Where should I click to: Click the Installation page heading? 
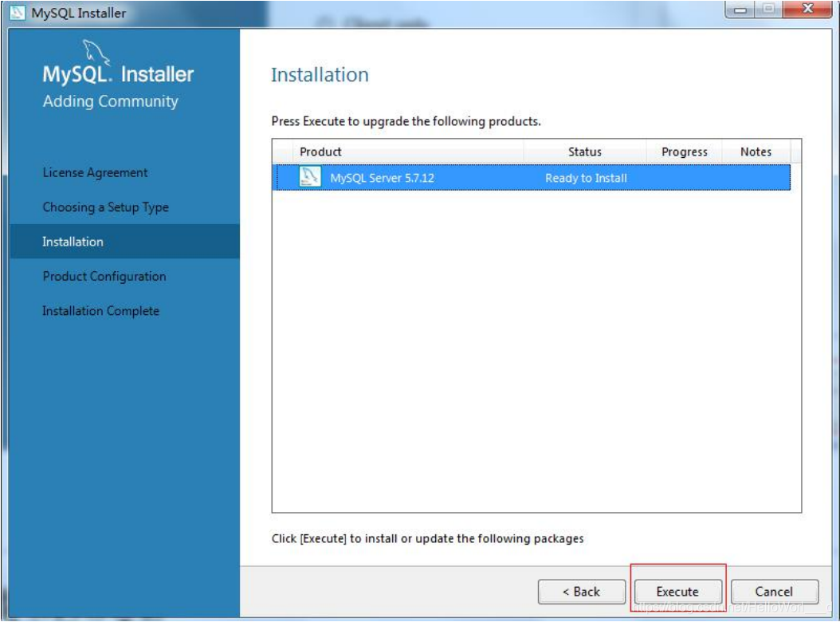(320, 74)
